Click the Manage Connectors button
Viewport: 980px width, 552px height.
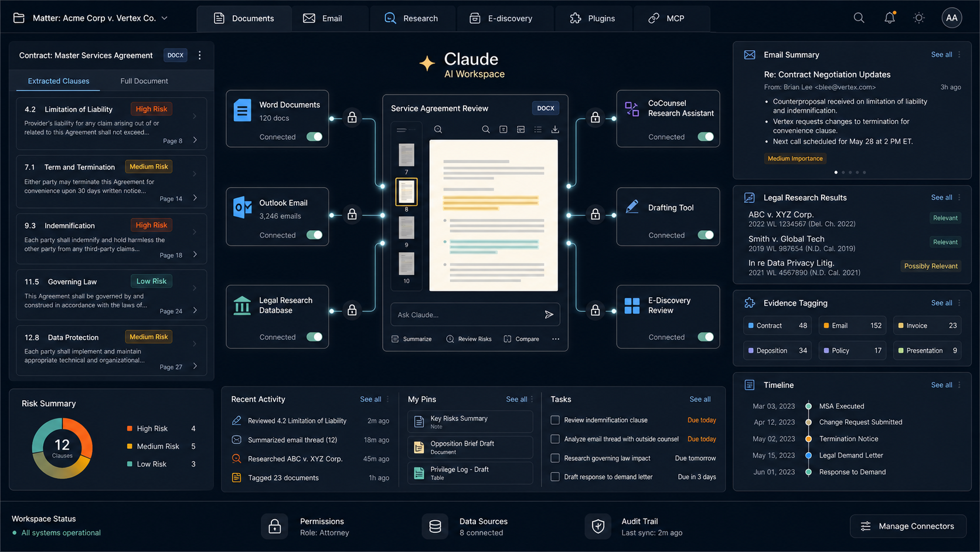(908, 526)
